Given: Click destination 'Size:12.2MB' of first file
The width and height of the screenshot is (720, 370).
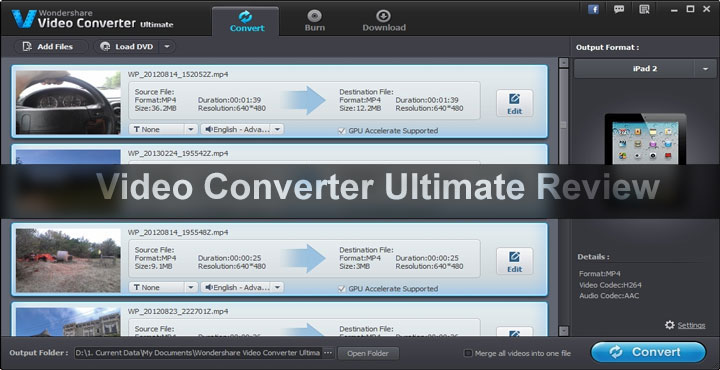Looking at the screenshot, I should tap(360, 109).
